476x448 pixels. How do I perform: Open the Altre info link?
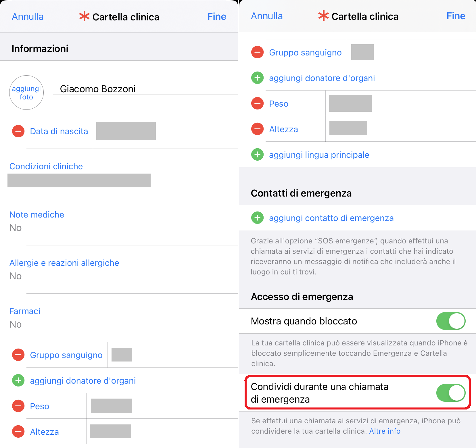(385, 431)
